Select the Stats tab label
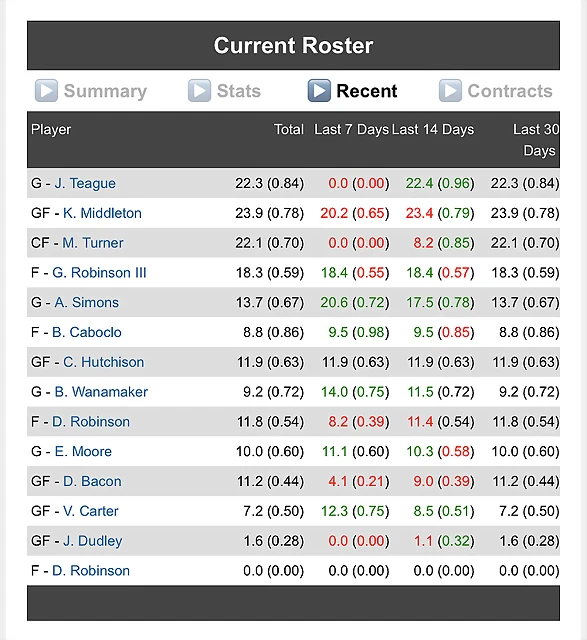The width and height of the screenshot is (587, 640). point(239,91)
